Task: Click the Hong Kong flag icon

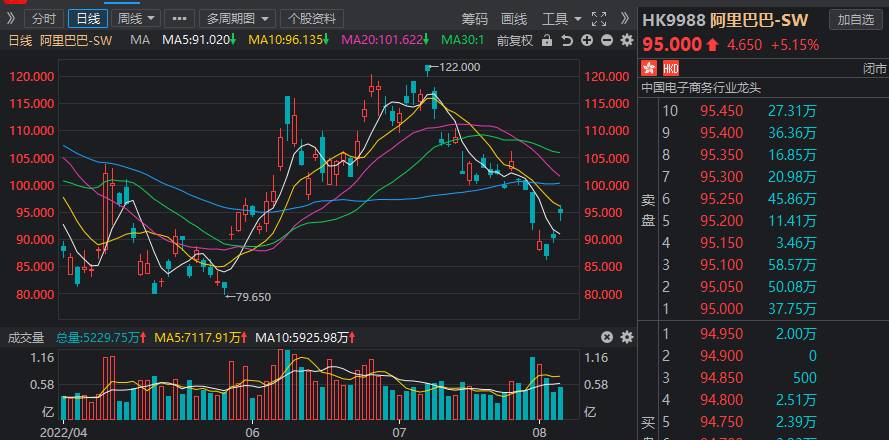Action: 649,69
